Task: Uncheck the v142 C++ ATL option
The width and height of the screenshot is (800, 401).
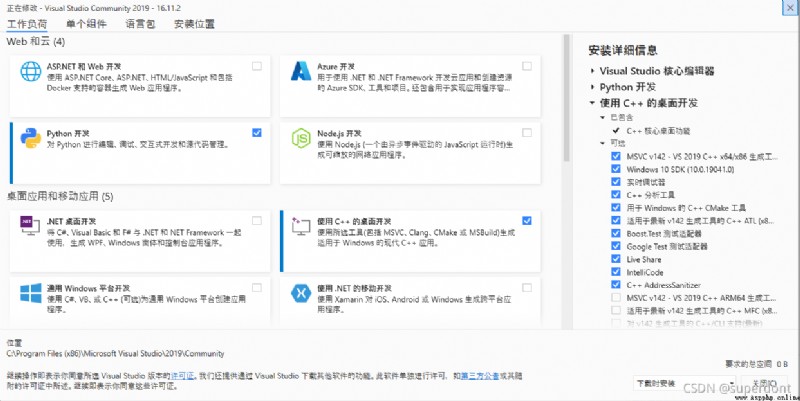Action: point(616,220)
